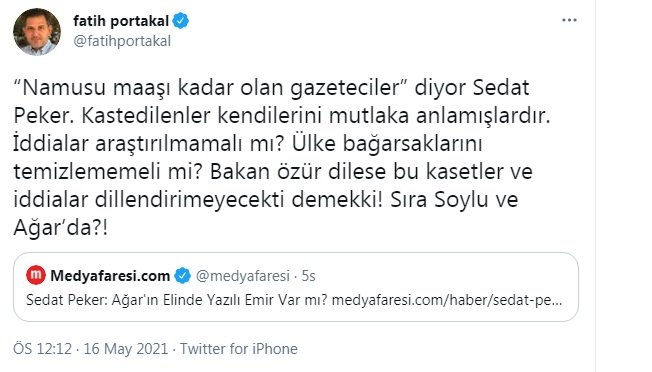Viewport: 652px width, 372px height.
Task: Open the Medyafaresi.com account name
Action: (x=110, y=276)
